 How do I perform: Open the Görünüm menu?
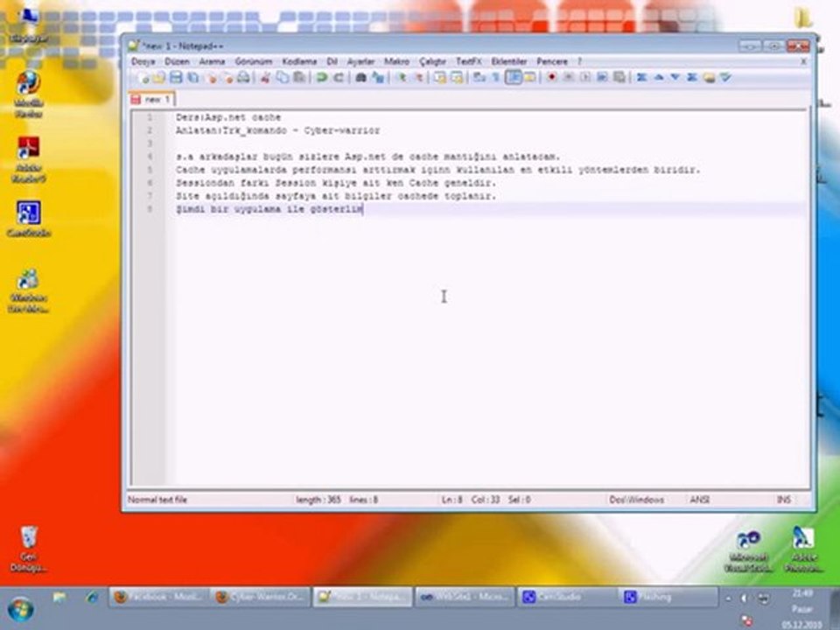click(254, 61)
